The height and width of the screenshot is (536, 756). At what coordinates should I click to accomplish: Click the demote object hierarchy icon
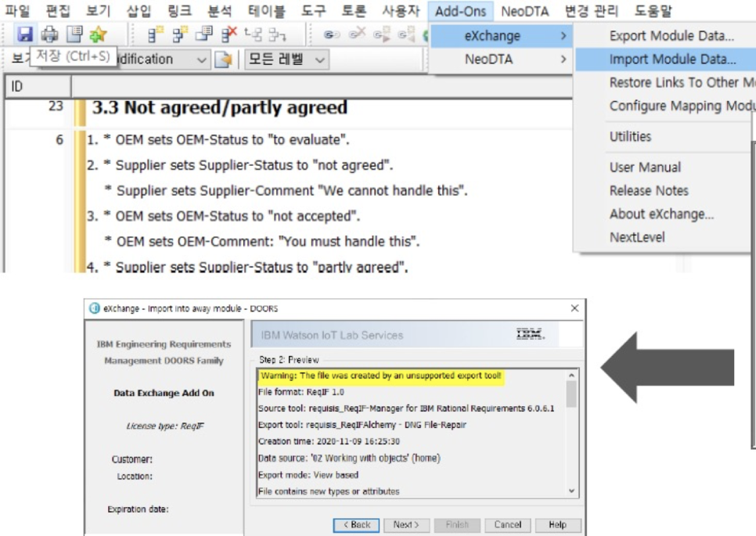click(277, 34)
